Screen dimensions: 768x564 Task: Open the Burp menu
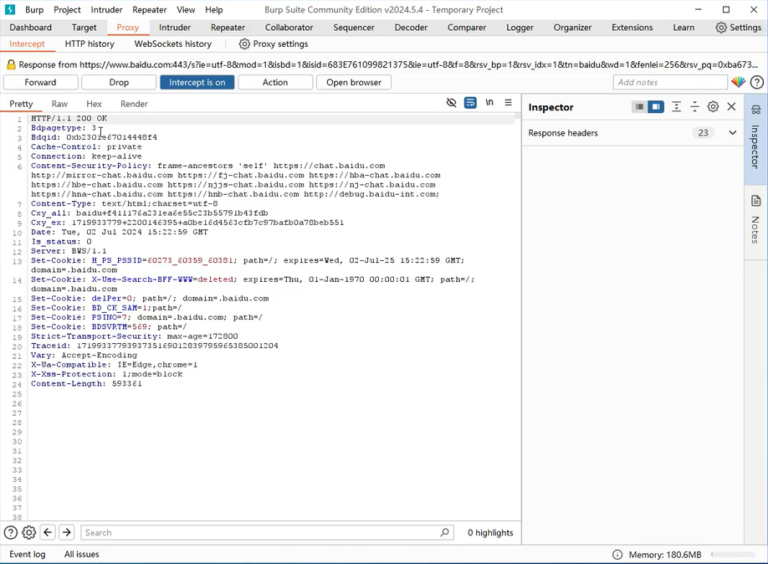(34, 10)
